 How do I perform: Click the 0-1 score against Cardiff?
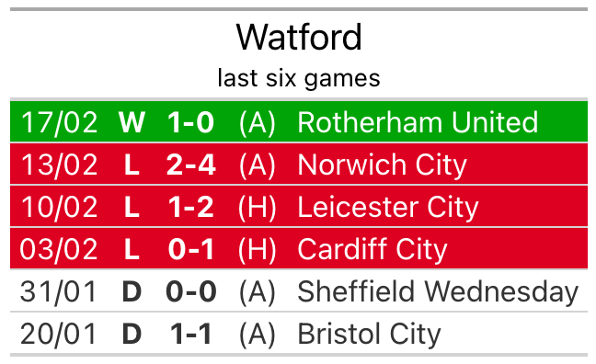190,249
